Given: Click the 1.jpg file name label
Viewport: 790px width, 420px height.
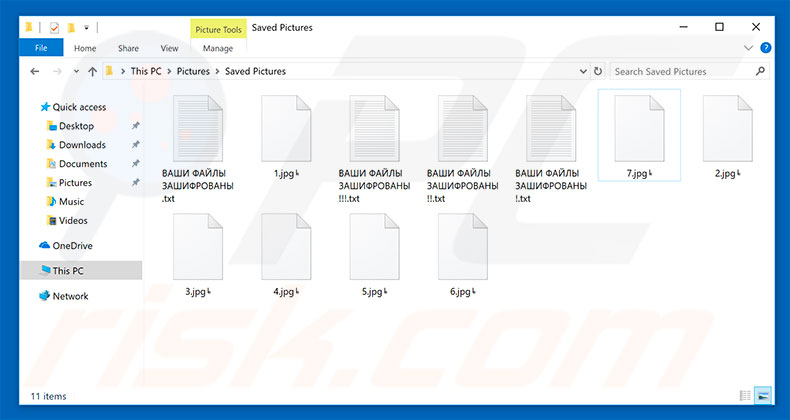Looking at the screenshot, I should (x=286, y=174).
